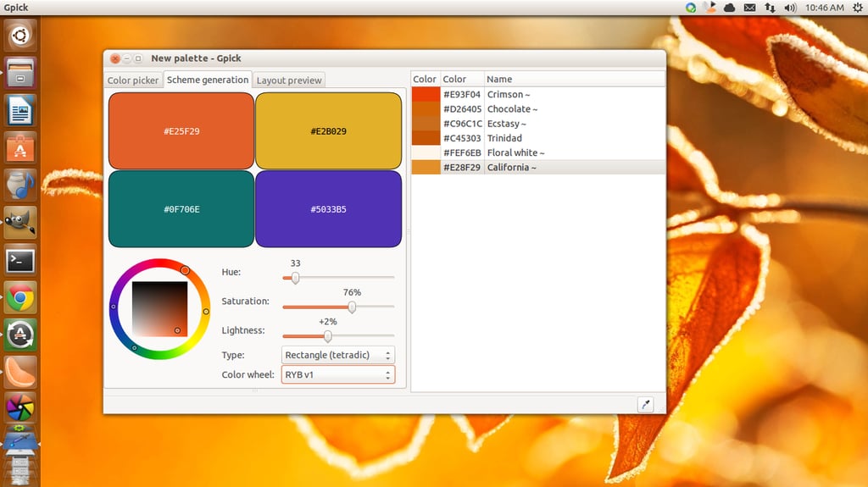Open the Type dropdown Rectangle (tetradic)
This screenshot has width=868, height=487.
pyautogui.click(x=338, y=355)
